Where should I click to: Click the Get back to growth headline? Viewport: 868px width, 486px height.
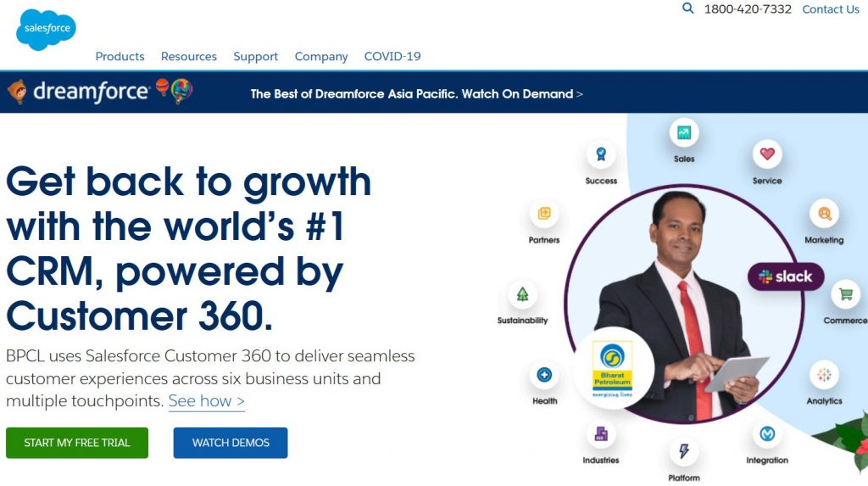tap(189, 249)
